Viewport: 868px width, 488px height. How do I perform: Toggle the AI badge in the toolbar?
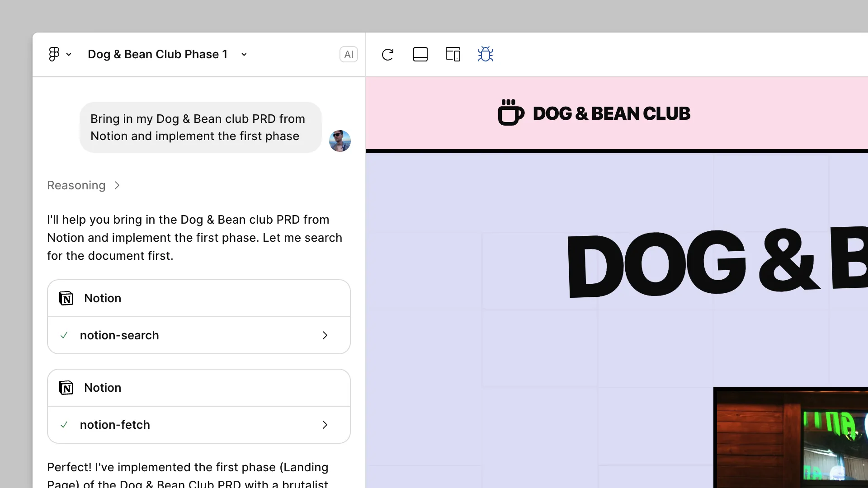[349, 54]
